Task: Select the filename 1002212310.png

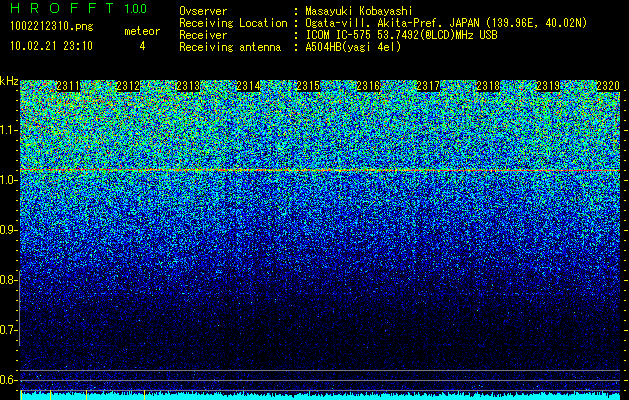Action: (x=52, y=26)
